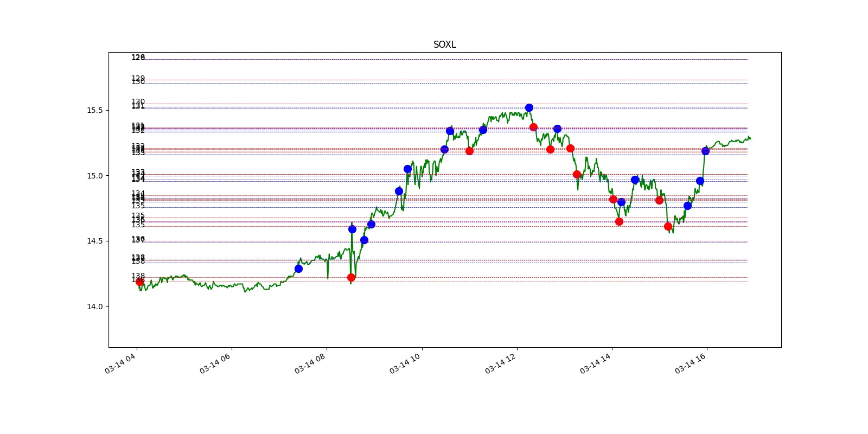Click the first blue marker near 14.3
Image resolution: width=868 pixels, height=434 pixels.
(298, 269)
